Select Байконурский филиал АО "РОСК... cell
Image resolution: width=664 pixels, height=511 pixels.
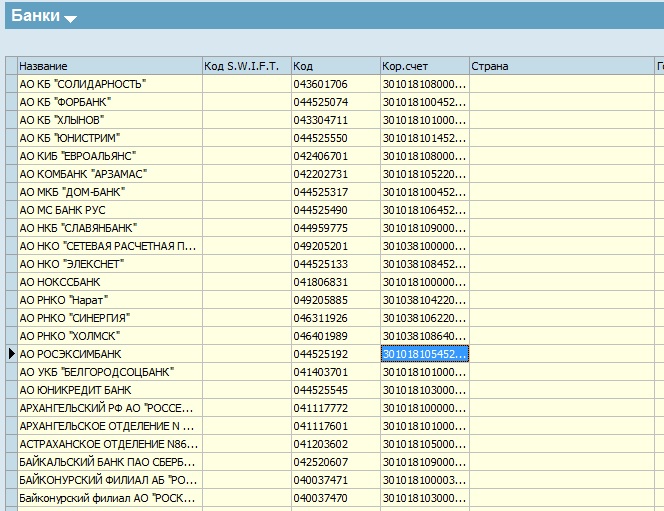[x=110, y=498]
